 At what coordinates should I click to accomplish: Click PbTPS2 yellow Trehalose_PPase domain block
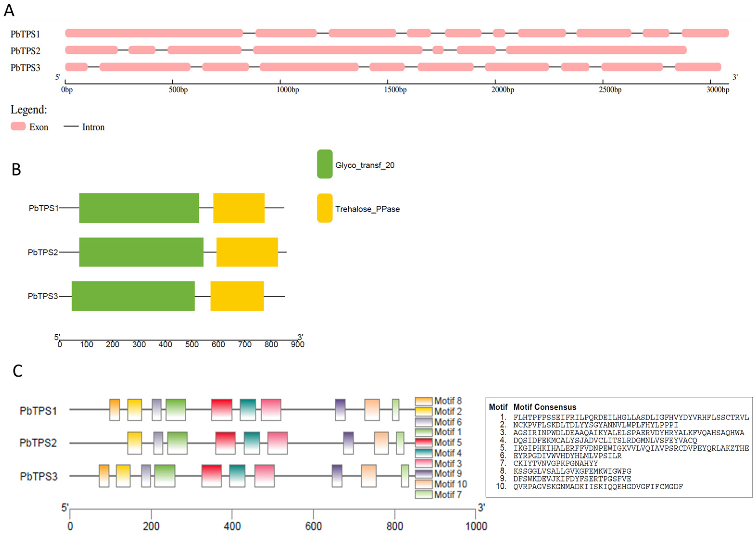coord(247,252)
